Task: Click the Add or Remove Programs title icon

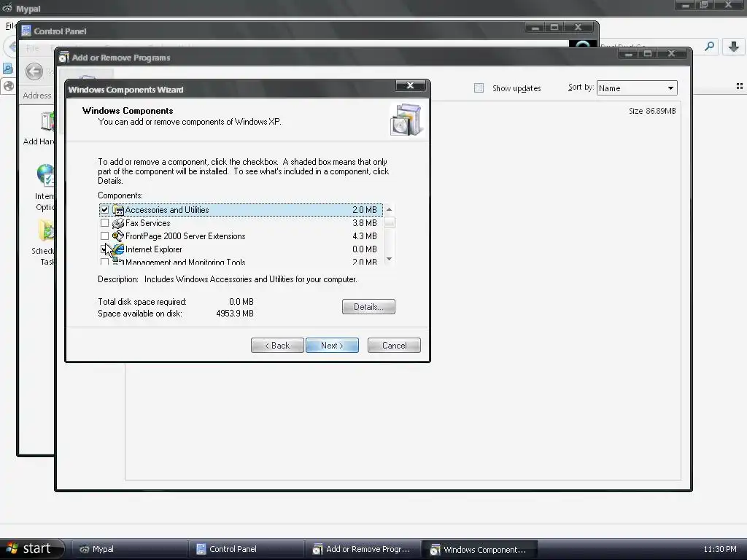Action: (x=63, y=57)
